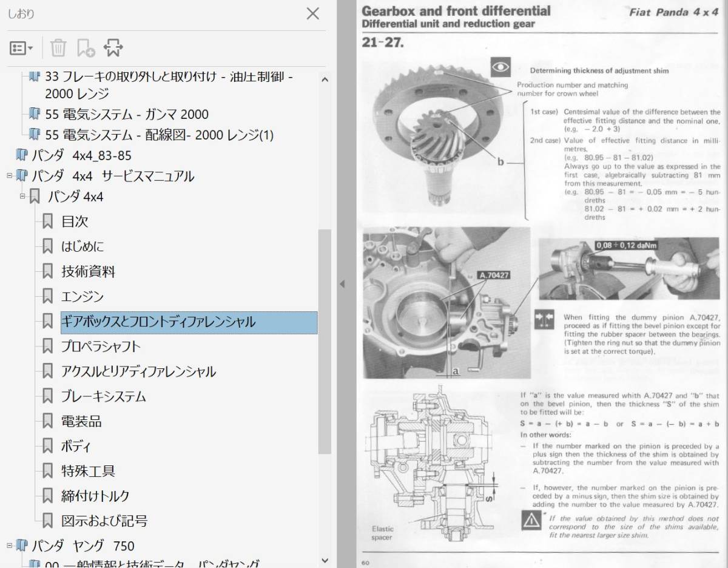Open bookmark 33 ブレーキの取り外しと取り付け

click(x=169, y=86)
